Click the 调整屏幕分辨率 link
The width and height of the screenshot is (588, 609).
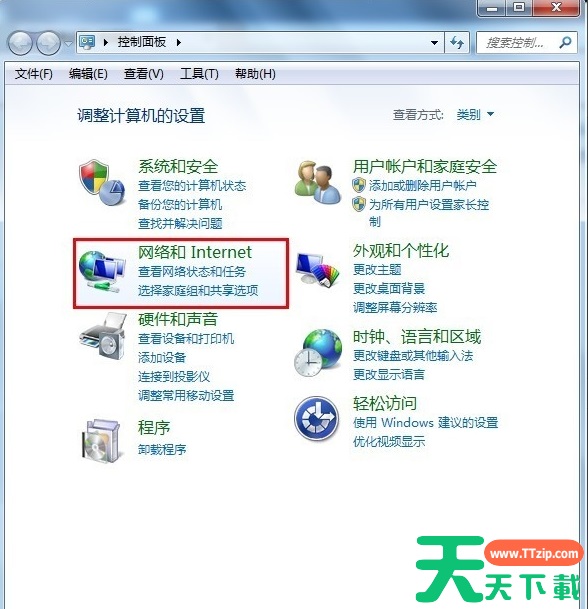[x=395, y=308]
